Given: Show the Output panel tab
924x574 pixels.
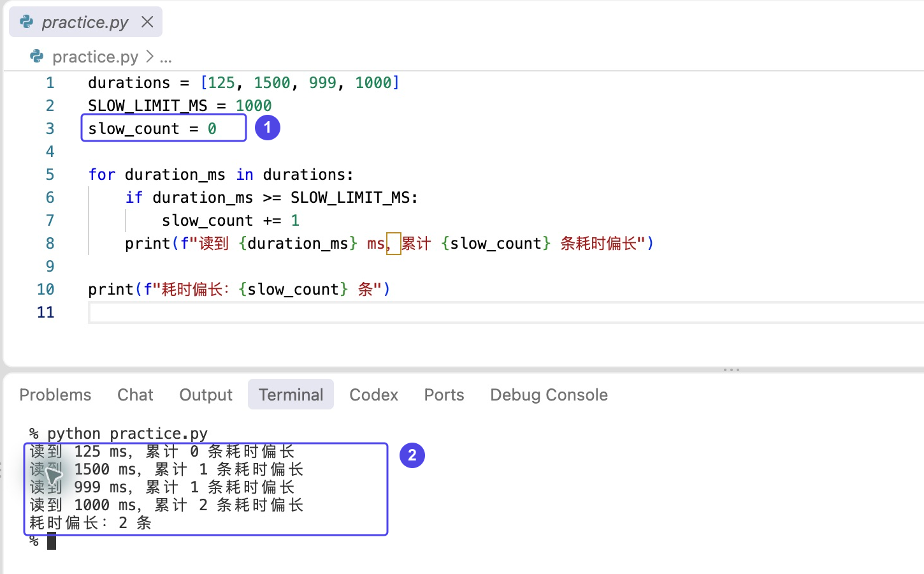Looking at the screenshot, I should click(x=206, y=395).
